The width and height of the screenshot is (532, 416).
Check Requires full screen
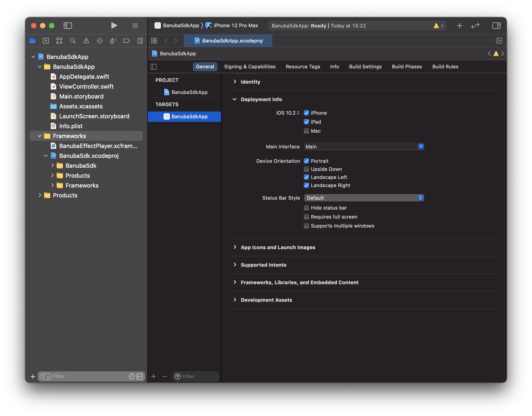click(x=306, y=217)
